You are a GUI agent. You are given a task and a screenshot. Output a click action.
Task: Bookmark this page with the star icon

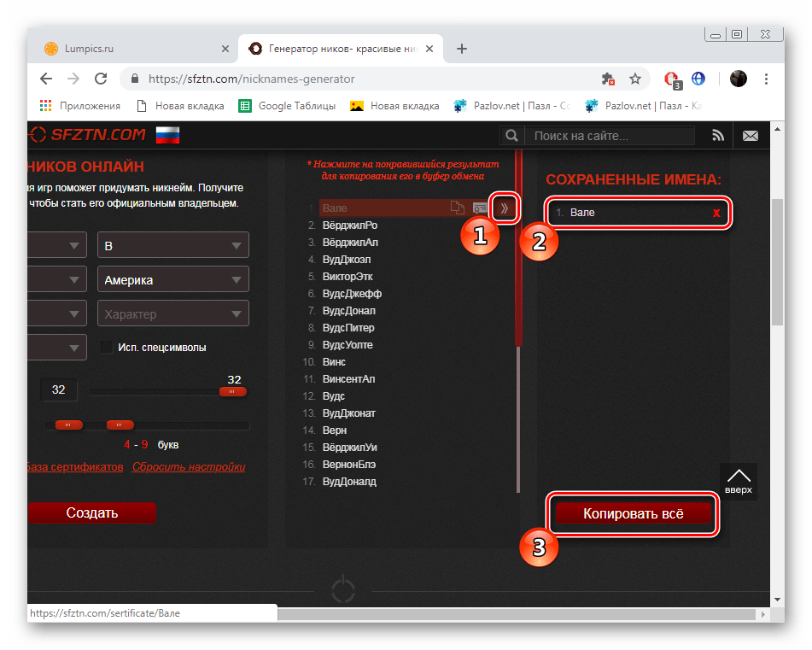click(x=635, y=79)
